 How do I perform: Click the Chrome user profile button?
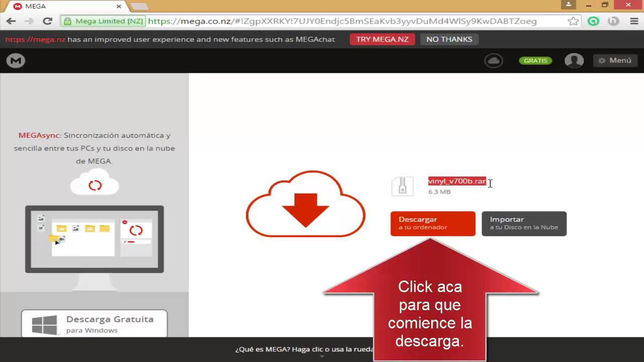569,5
